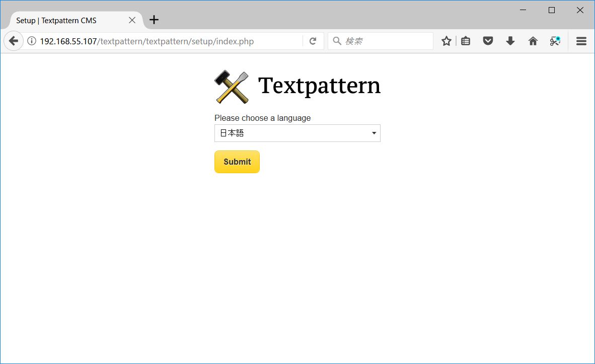The image size is (595, 364).
Task: Click the Textpattern hammer and chisel logo
Action: (231, 86)
